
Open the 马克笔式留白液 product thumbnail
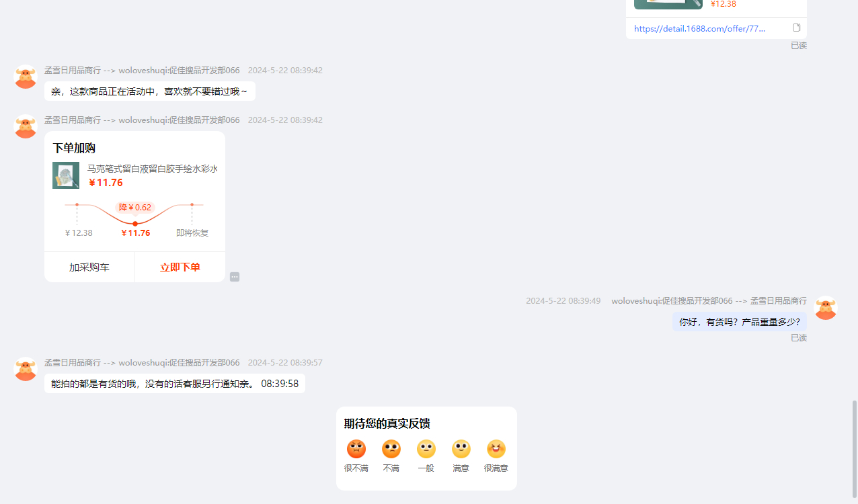pyautogui.click(x=66, y=175)
